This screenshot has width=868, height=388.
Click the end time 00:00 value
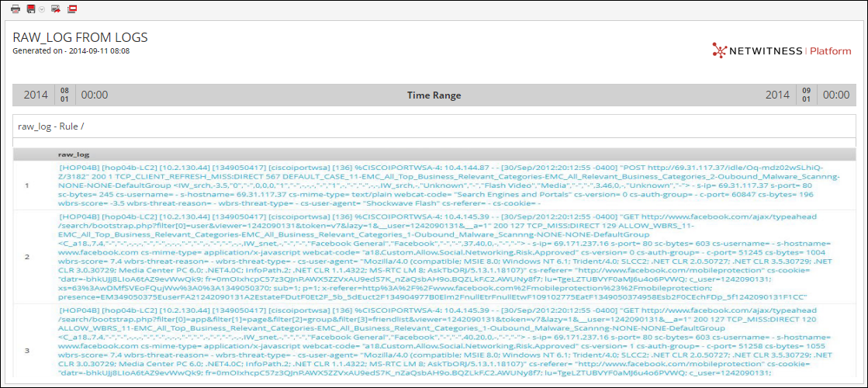(836, 95)
